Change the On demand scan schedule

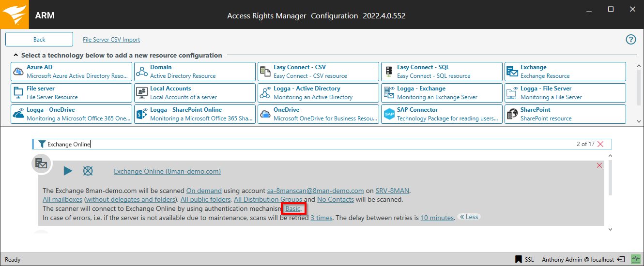point(204,191)
